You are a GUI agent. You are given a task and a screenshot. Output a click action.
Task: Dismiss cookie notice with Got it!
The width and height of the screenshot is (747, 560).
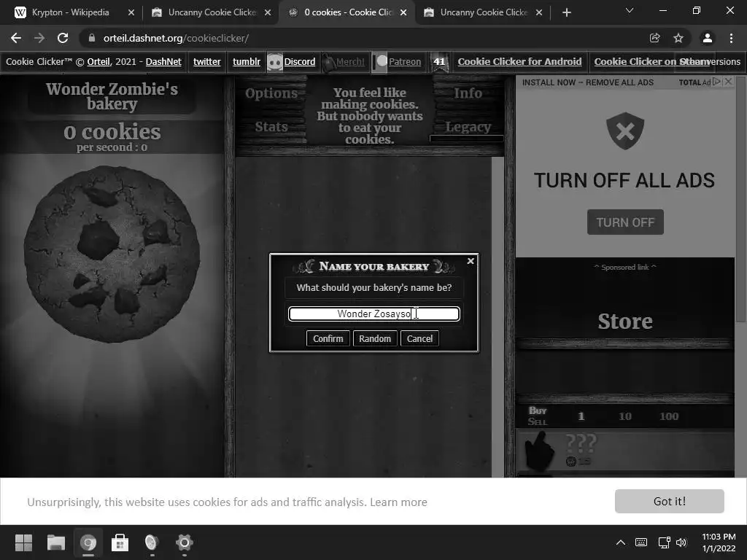(x=670, y=501)
